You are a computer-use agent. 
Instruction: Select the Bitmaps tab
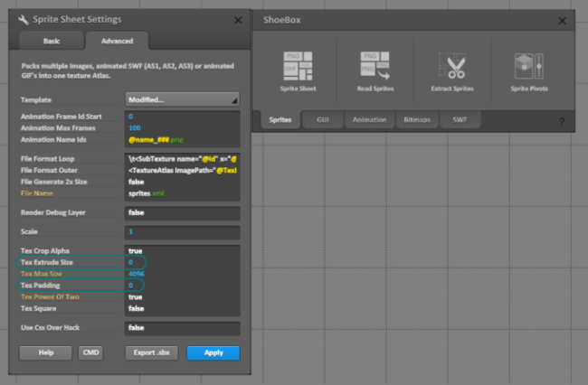[417, 119]
